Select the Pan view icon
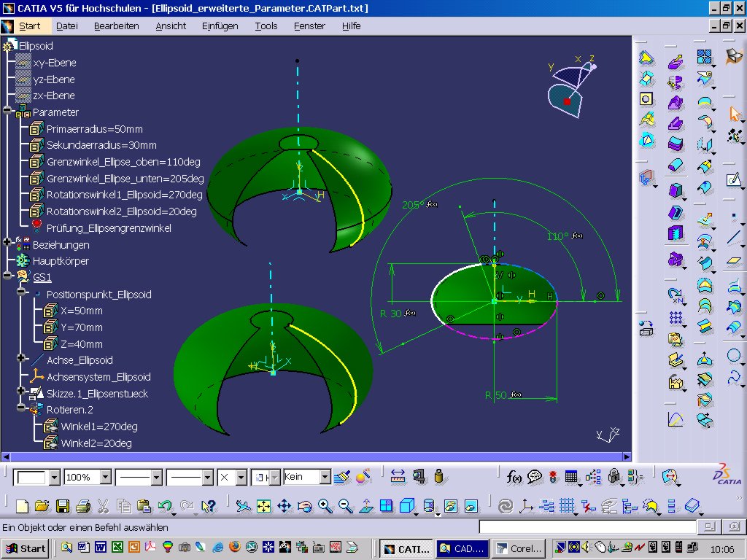The width and height of the screenshot is (747, 560). point(285,506)
